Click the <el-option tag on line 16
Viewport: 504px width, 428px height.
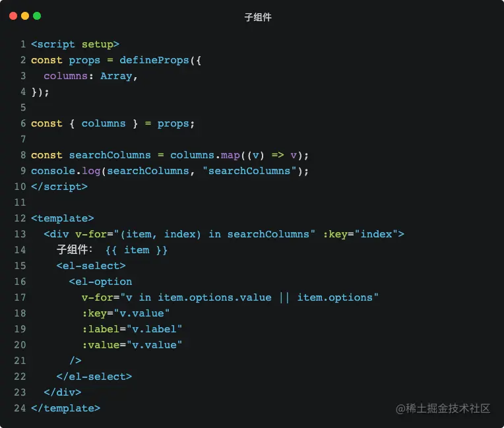[100, 282]
